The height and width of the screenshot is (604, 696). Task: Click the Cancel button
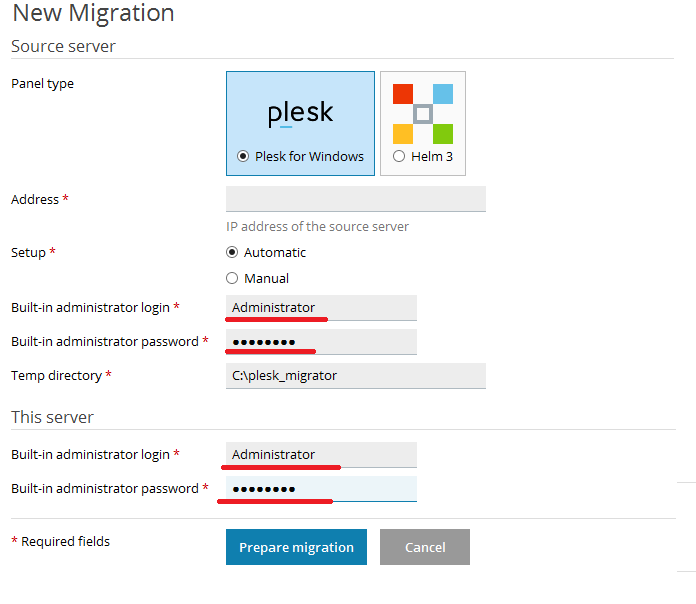(425, 547)
